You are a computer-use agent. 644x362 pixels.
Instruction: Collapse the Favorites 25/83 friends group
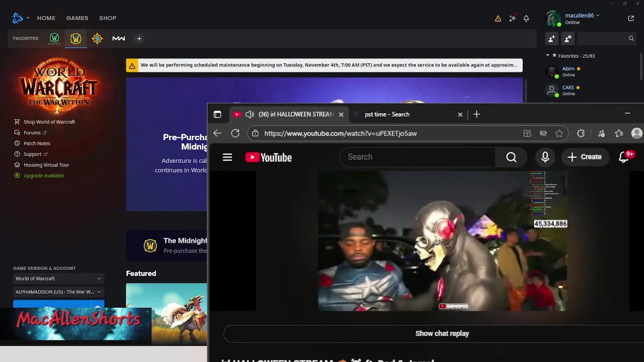548,56
